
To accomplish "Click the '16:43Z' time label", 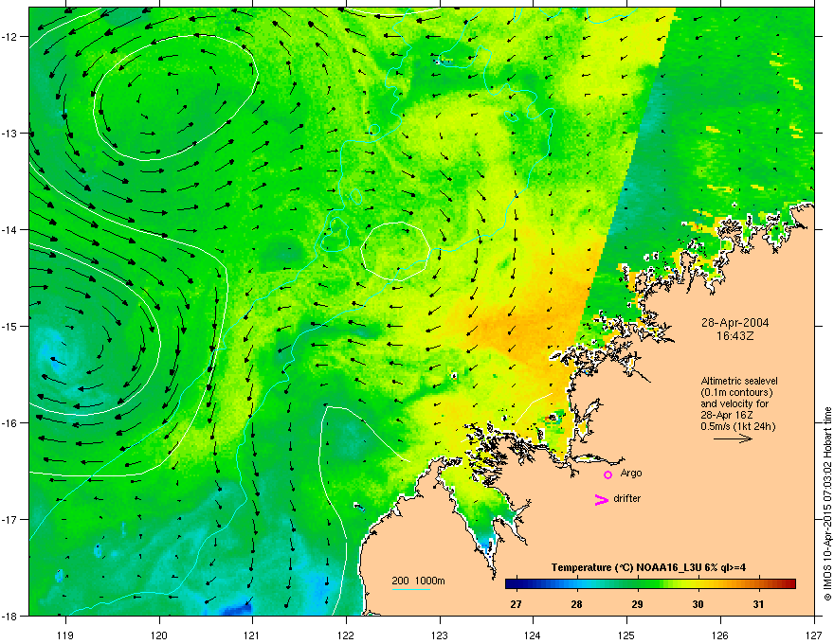I will [x=735, y=336].
